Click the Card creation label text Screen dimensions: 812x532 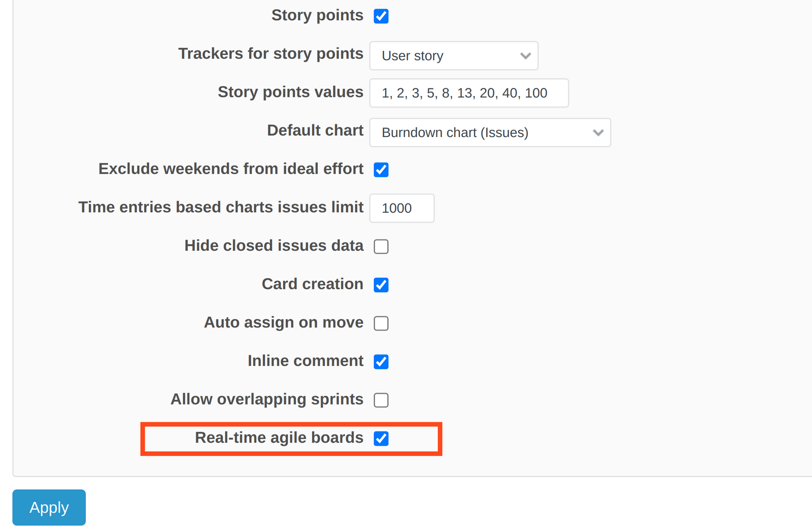pos(312,284)
